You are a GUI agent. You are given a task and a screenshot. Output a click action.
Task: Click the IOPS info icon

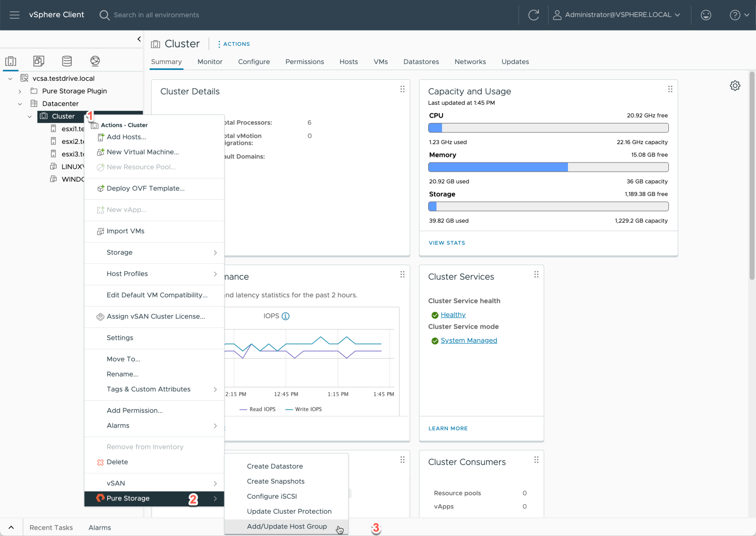(x=285, y=316)
